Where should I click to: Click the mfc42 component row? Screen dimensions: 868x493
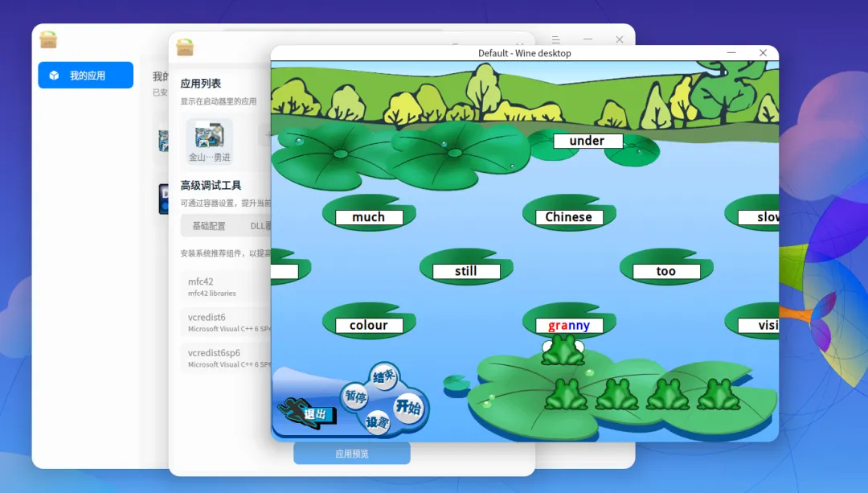pos(226,286)
